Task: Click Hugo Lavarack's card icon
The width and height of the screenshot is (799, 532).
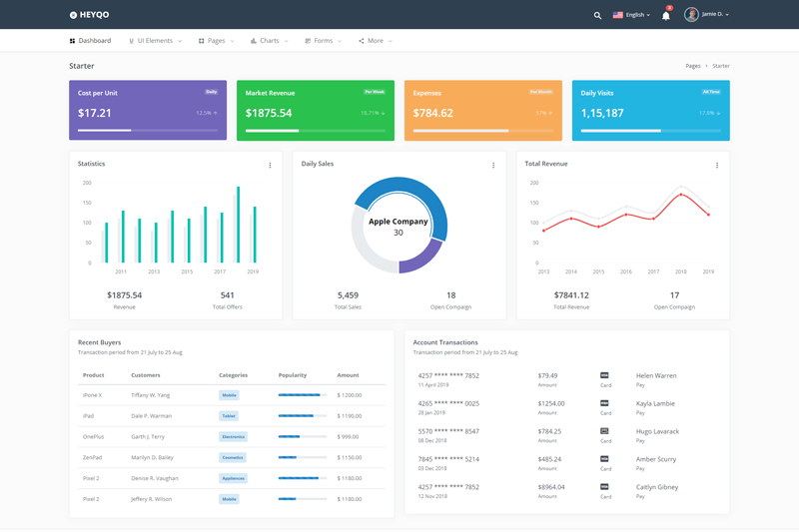Action: click(605, 431)
